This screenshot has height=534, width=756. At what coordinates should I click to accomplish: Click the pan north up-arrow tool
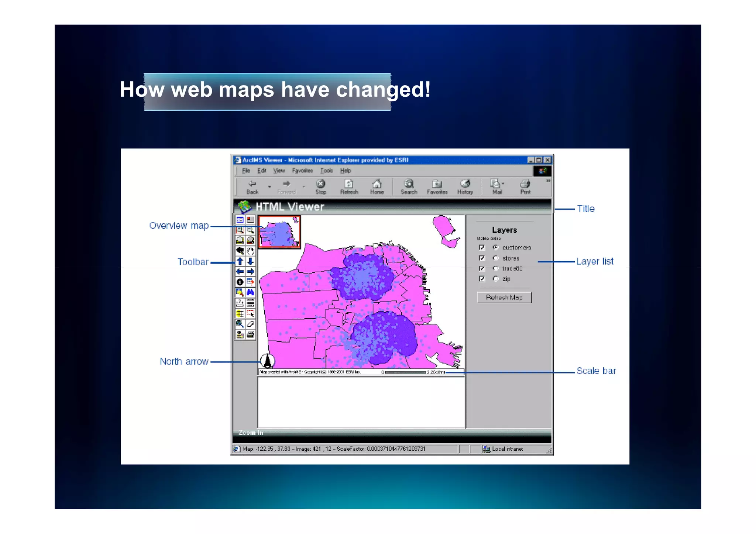tap(240, 261)
